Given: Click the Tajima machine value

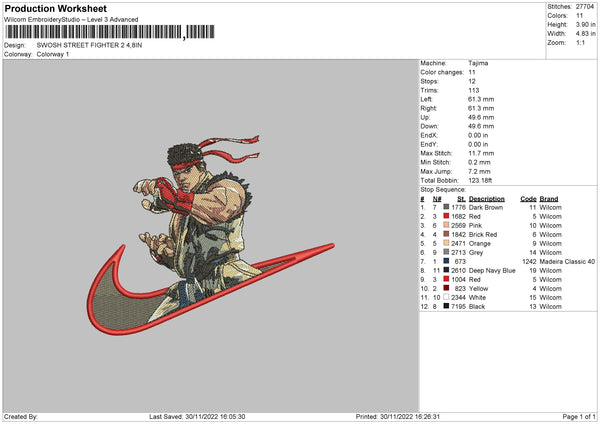Looking at the screenshot, I should point(478,63).
